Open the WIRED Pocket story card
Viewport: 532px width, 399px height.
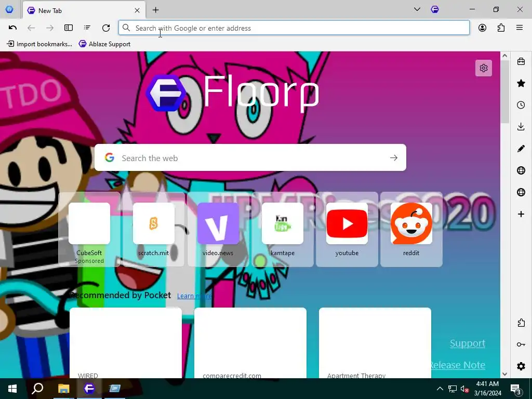(126, 343)
